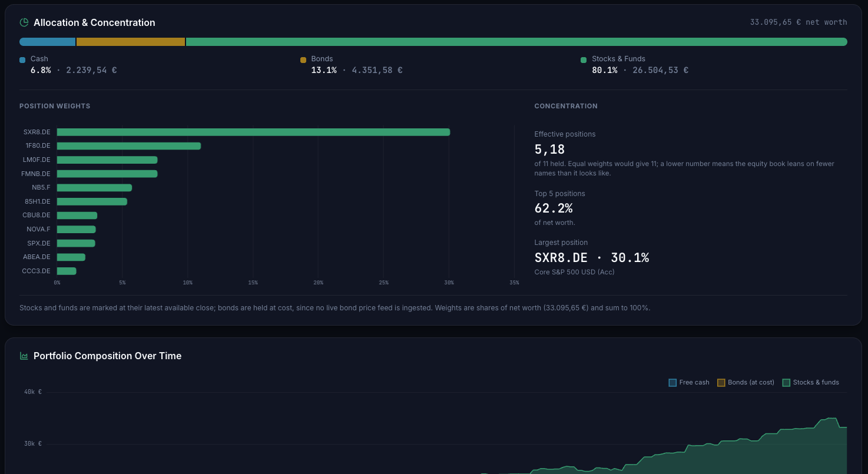
Task: Click the Effective positions value 5,18
Action: pos(549,150)
